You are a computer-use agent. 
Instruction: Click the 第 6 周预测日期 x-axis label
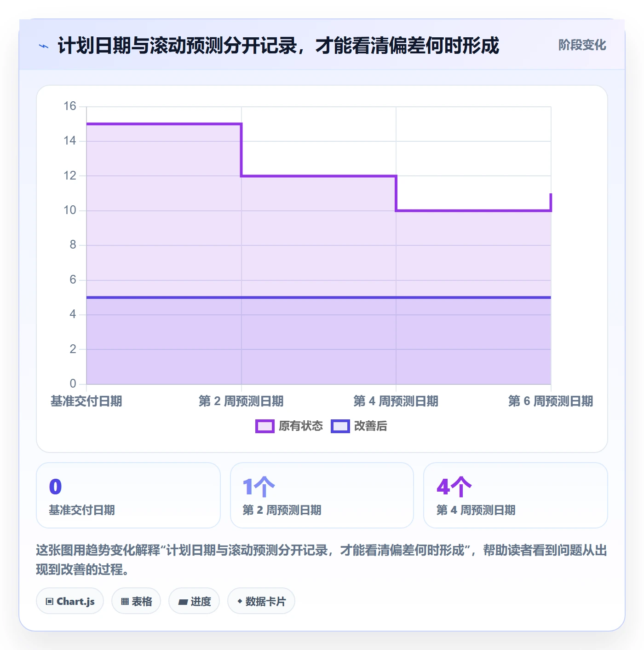point(551,401)
